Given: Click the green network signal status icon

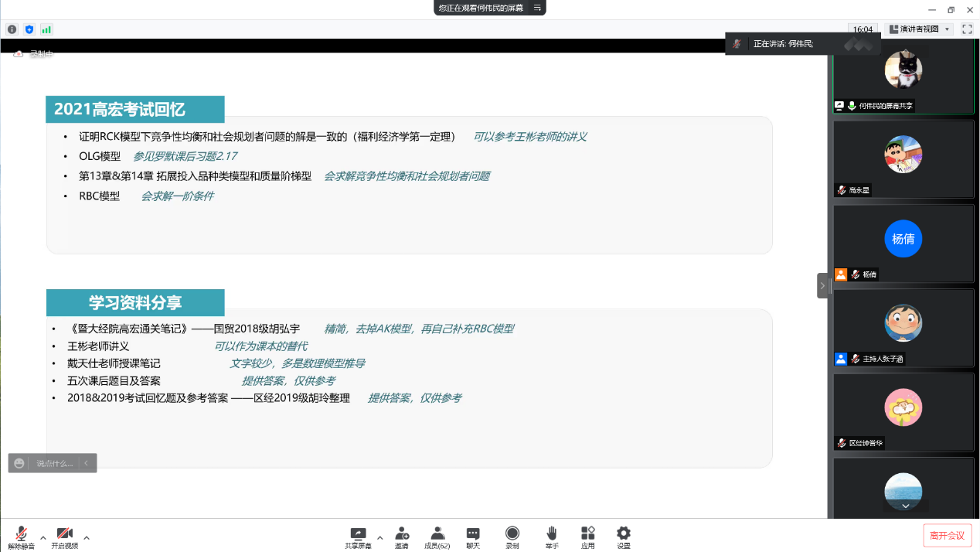Looking at the screenshot, I should pos(46,29).
